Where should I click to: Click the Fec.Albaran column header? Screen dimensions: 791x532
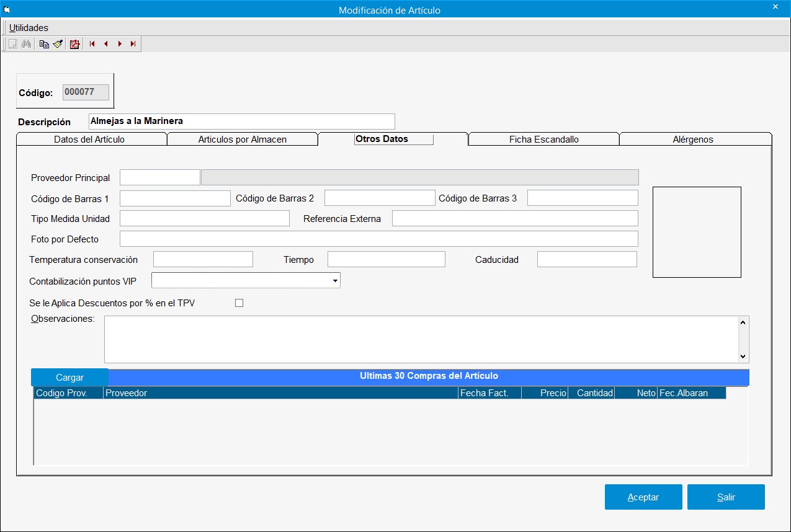(x=692, y=393)
